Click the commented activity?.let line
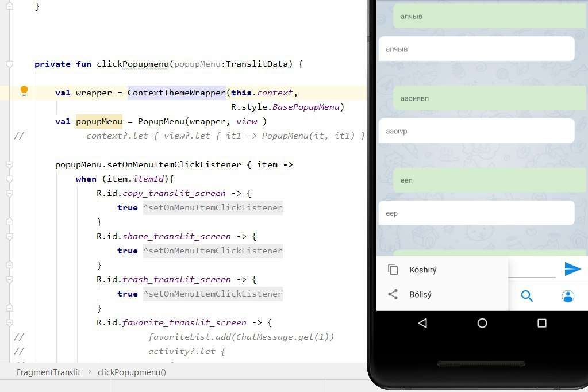This screenshot has width=588, height=392. point(186,352)
